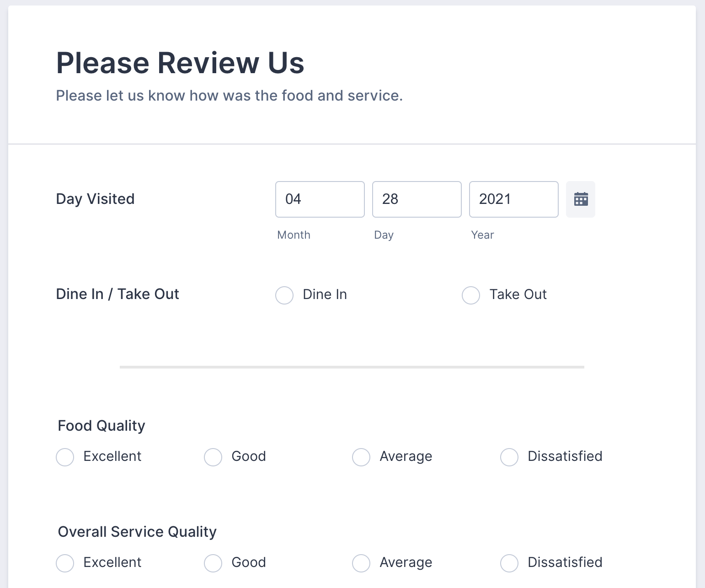Click the Day Visited field label

95,199
